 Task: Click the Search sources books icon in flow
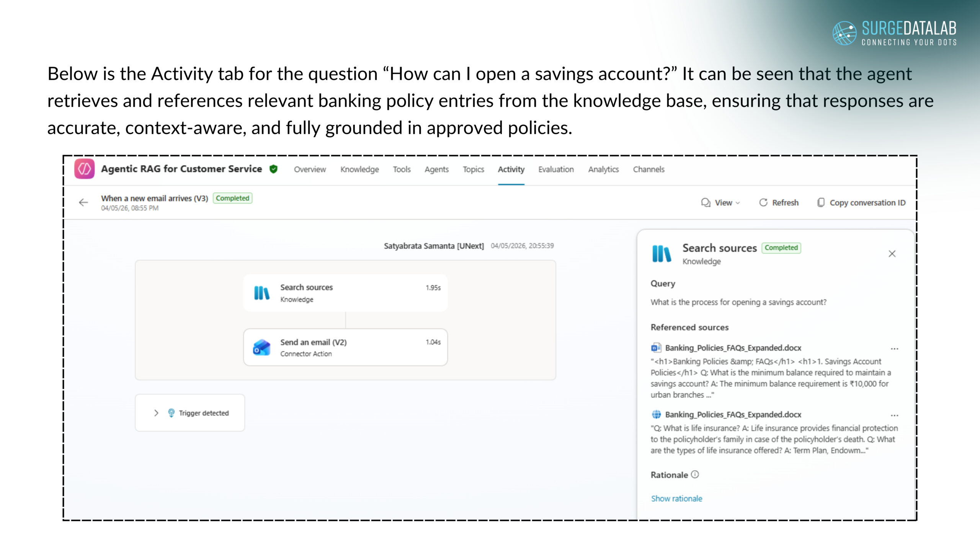(262, 293)
